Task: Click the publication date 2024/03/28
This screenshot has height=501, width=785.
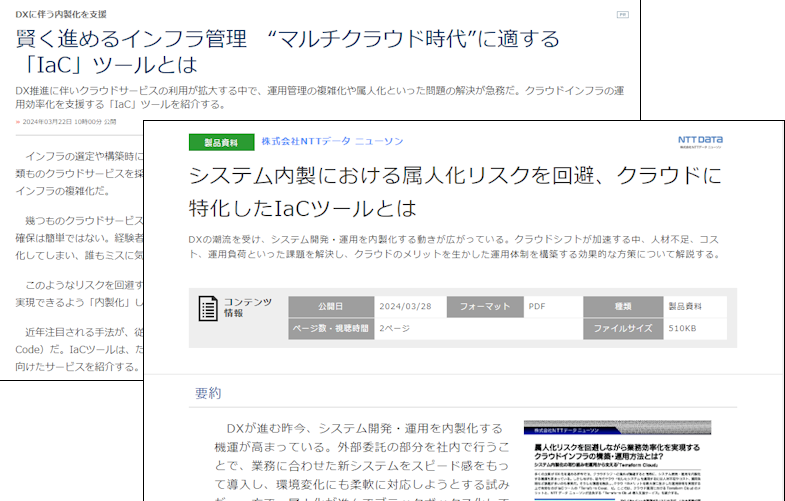Action: coord(405,306)
